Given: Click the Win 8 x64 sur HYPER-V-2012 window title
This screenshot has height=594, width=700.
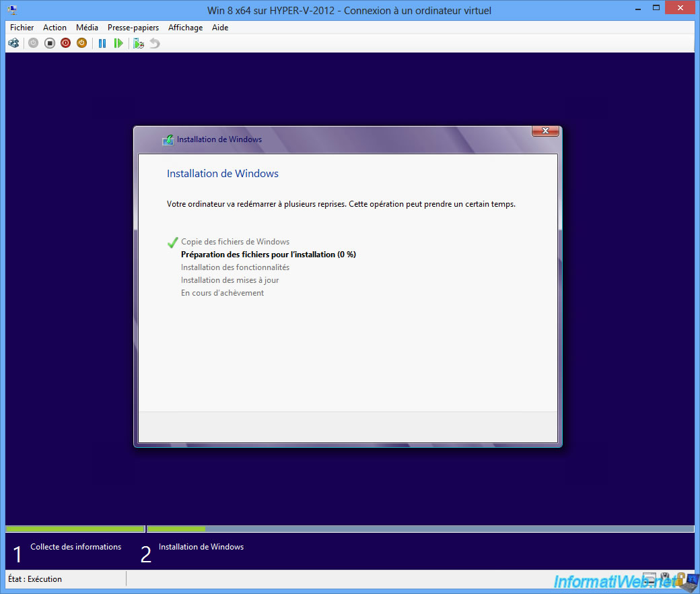Looking at the screenshot, I should coord(349,11).
